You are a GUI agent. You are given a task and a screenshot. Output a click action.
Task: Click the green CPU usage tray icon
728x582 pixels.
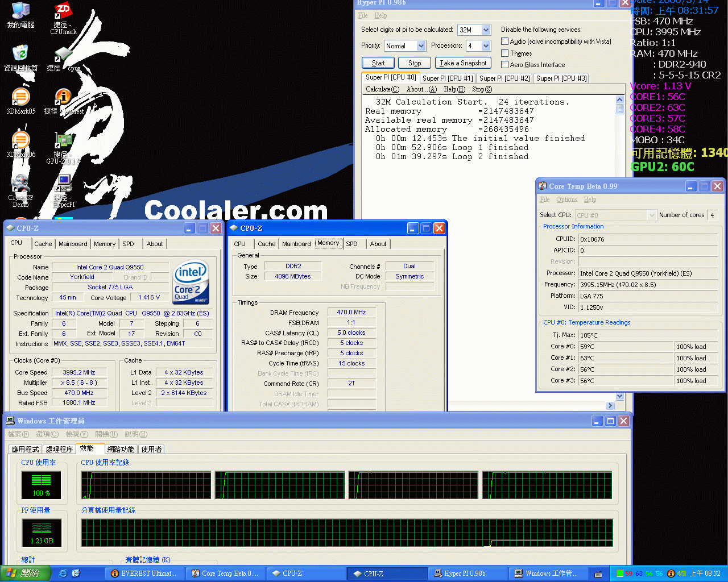tap(620, 573)
